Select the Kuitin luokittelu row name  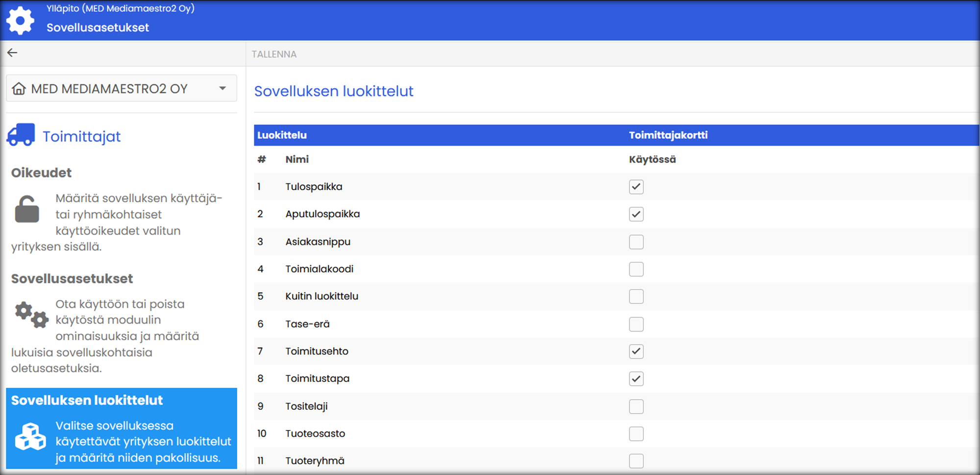pos(321,296)
